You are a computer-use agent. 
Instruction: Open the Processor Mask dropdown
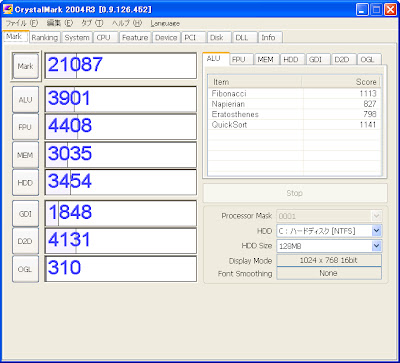[x=329, y=216]
